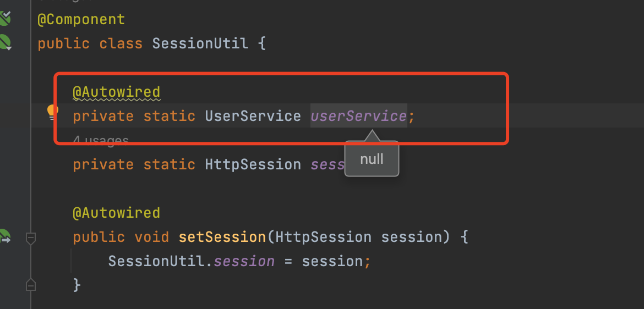Click the null value tooltip

pyautogui.click(x=372, y=159)
